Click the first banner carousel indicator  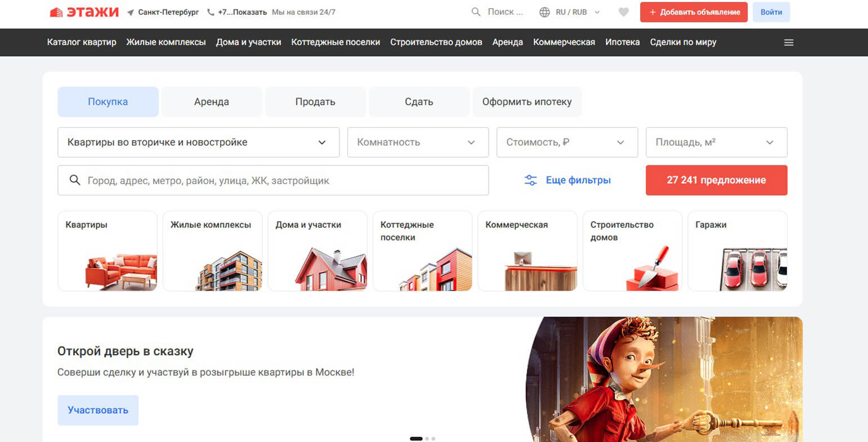point(416,439)
